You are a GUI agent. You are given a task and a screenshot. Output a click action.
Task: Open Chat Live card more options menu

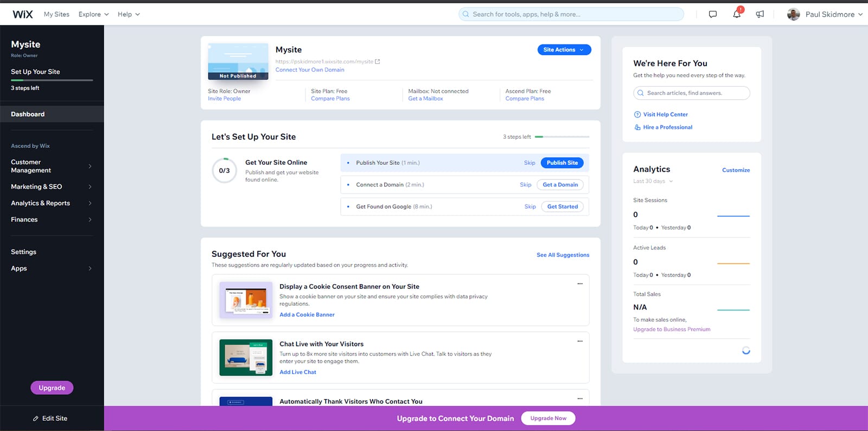tap(580, 341)
